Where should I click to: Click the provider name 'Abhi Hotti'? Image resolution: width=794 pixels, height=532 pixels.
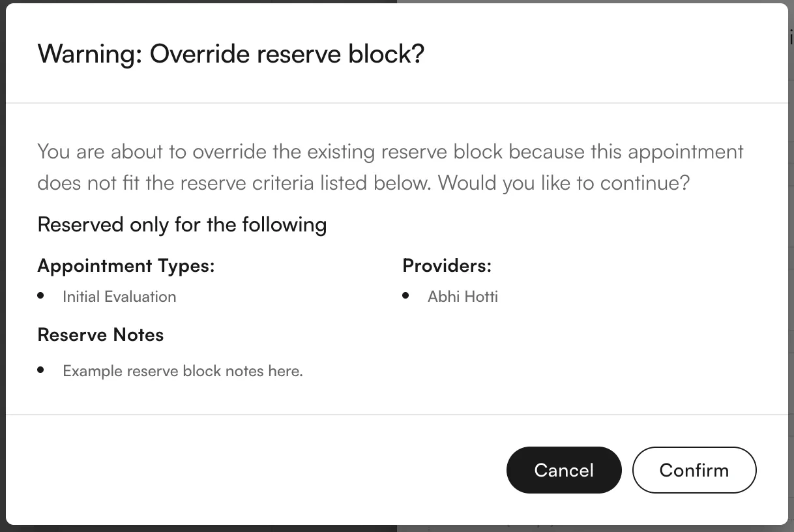pyautogui.click(x=463, y=297)
